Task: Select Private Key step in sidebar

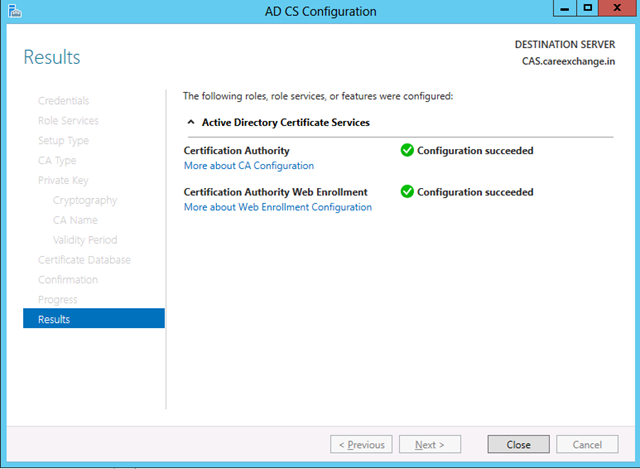Action: [x=63, y=180]
